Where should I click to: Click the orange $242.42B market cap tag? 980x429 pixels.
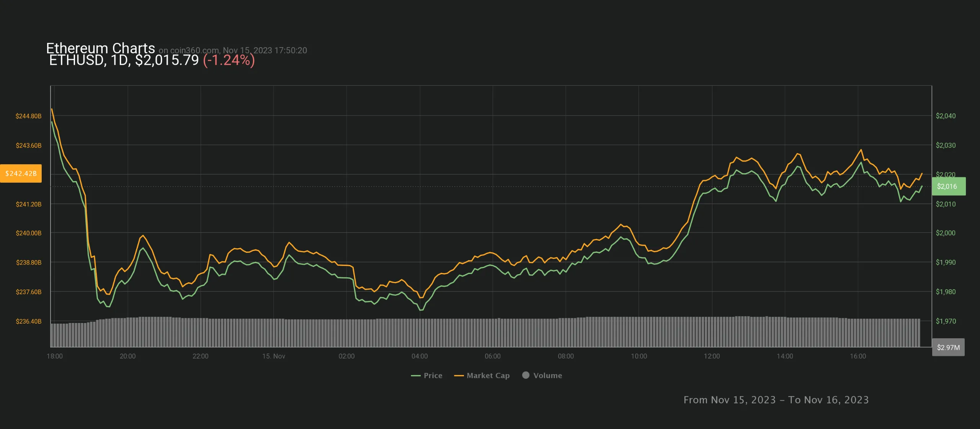coord(21,174)
